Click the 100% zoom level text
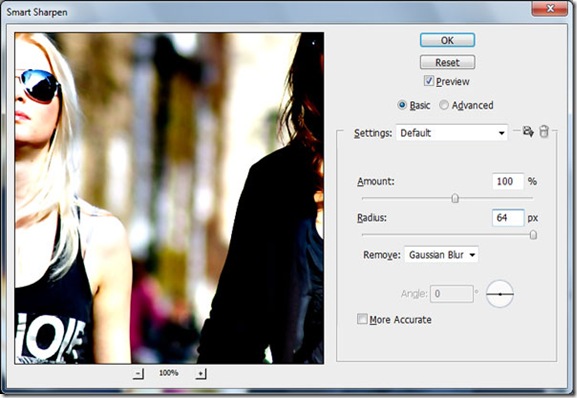This screenshot has width=577, height=398. (x=169, y=373)
